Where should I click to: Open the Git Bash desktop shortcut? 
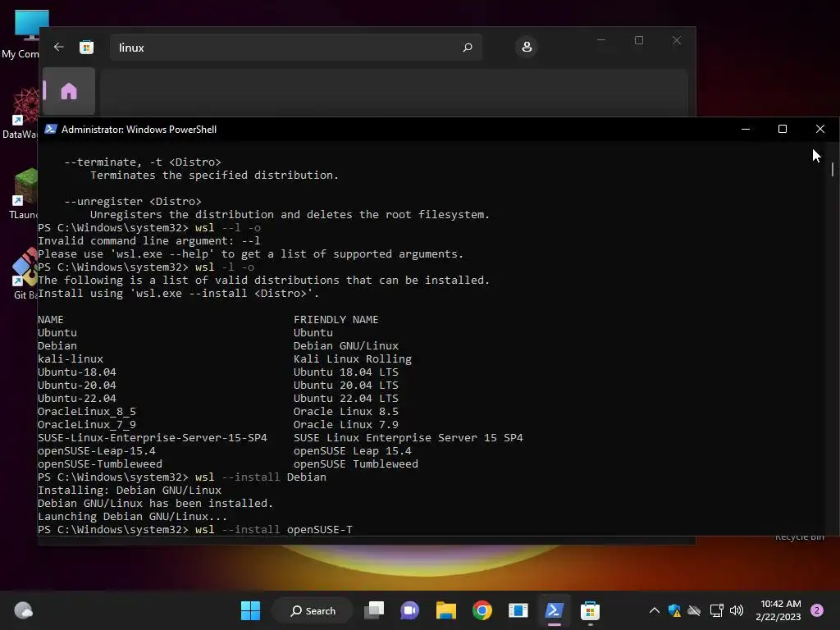[25, 274]
